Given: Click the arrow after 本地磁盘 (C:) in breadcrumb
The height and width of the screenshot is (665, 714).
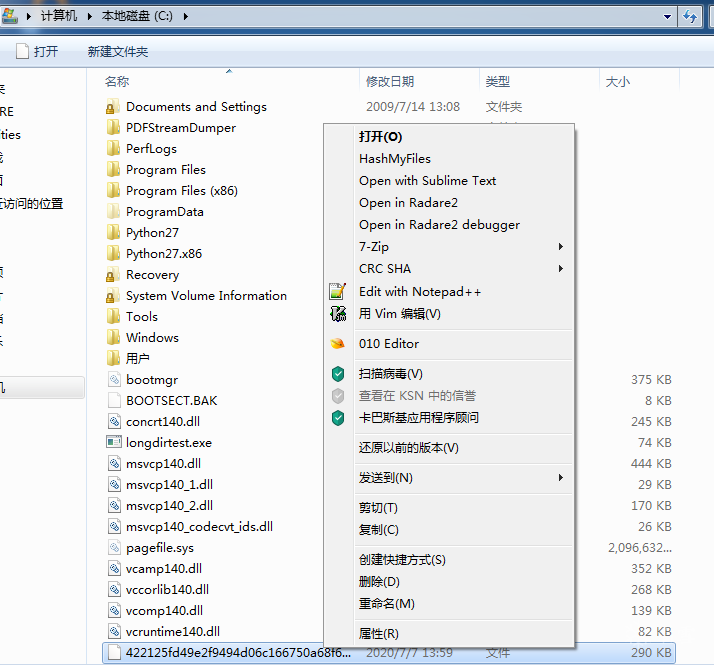Looking at the screenshot, I should click(x=186, y=16).
